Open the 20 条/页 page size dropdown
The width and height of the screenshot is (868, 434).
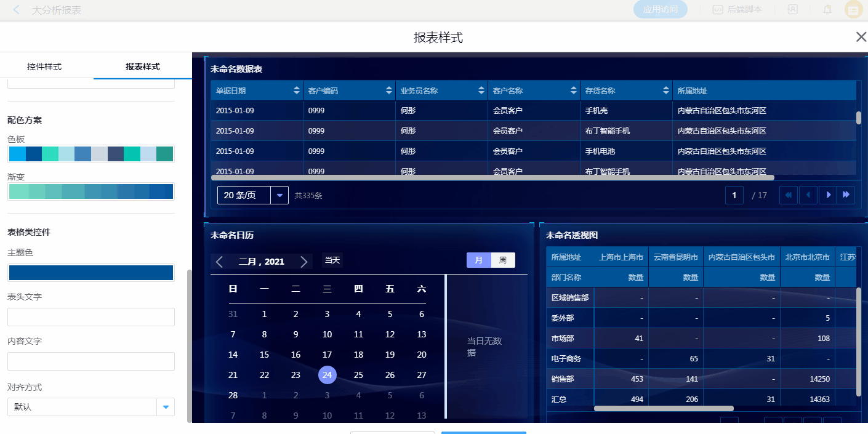[x=279, y=195]
